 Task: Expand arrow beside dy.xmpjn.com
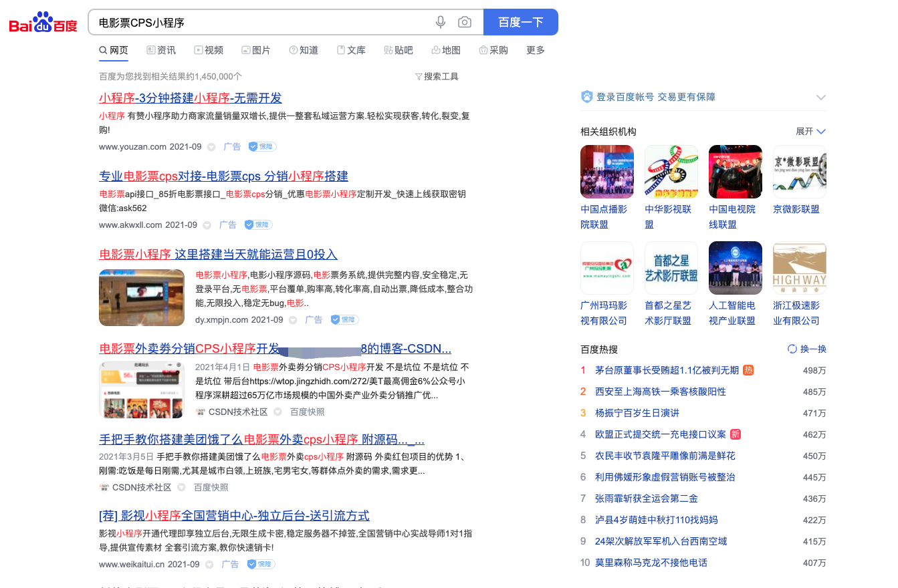point(293,320)
